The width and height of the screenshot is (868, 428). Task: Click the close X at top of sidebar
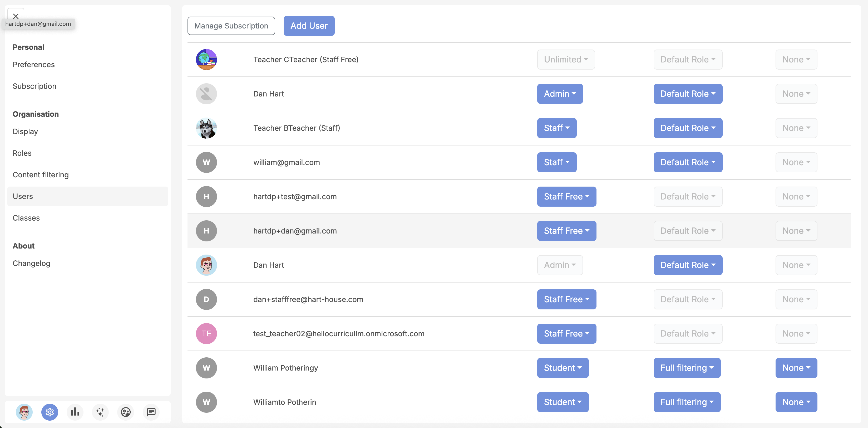(x=16, y=16)
